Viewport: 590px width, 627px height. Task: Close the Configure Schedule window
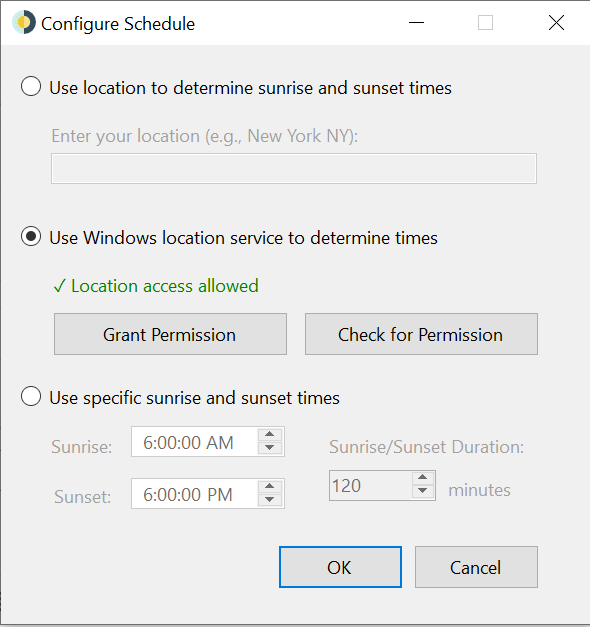556,23
